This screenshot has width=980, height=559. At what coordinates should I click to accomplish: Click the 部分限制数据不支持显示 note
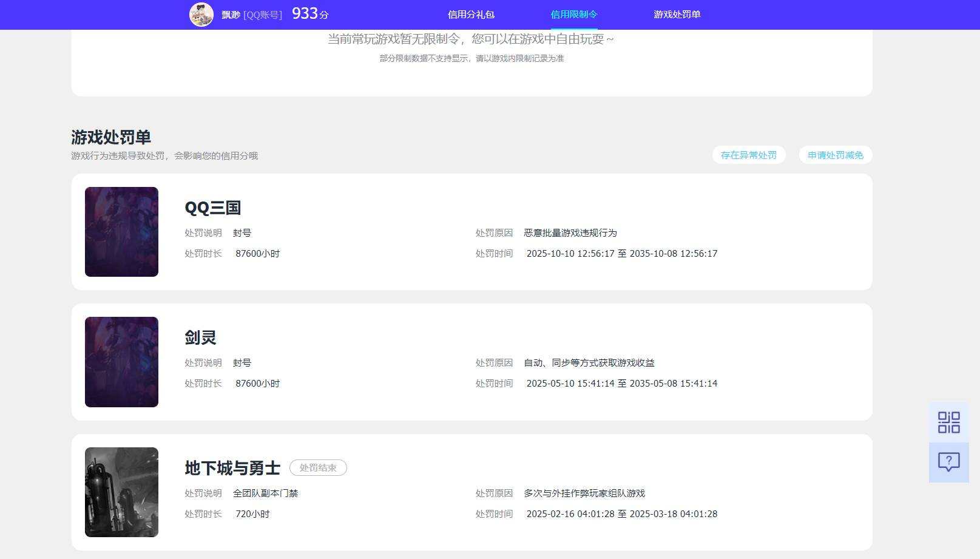pyautogui.click(x=471, y=58)
